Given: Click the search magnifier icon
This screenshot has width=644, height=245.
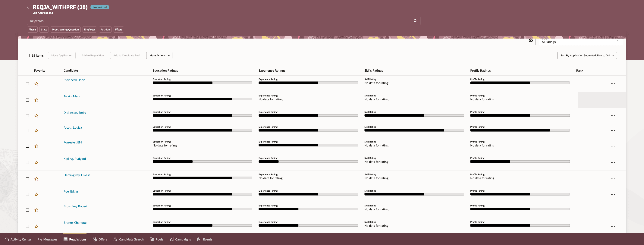Looking at the screenshot, I should click(415, 21).
